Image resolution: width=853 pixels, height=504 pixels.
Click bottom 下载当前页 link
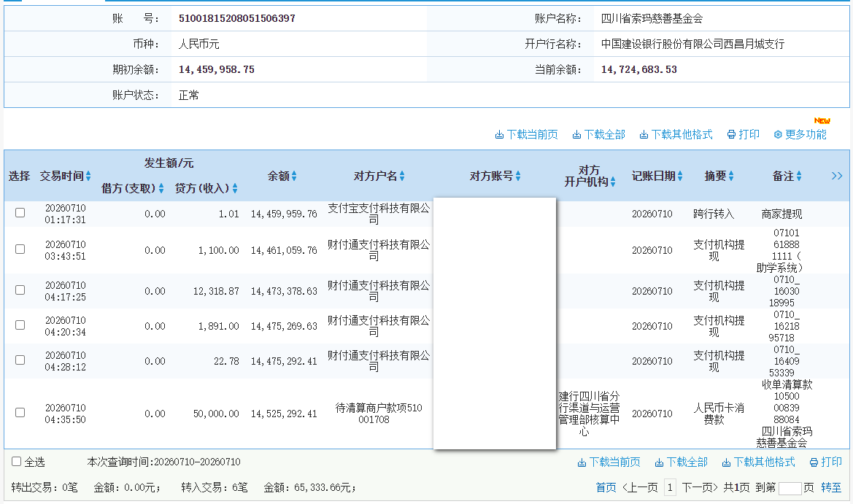pos(609,462)
